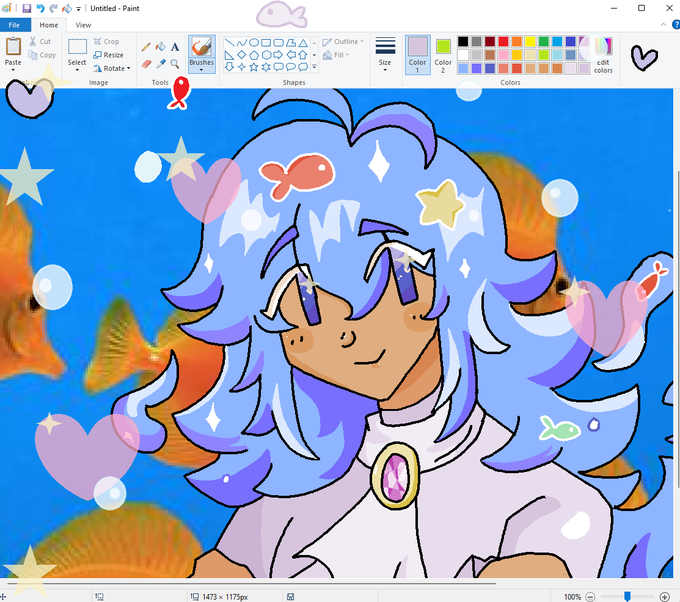The image size is (680, 602).
Task: Choose the Six-point star shape
Action: (x=266, y=67)
